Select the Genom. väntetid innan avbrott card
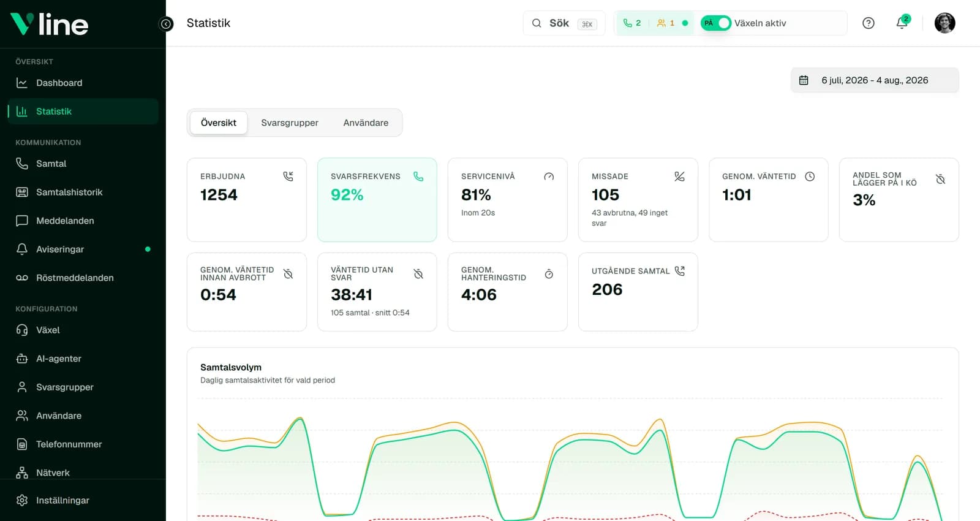The width and height of the screenshot is (980, 521). (x=247, y=292)
